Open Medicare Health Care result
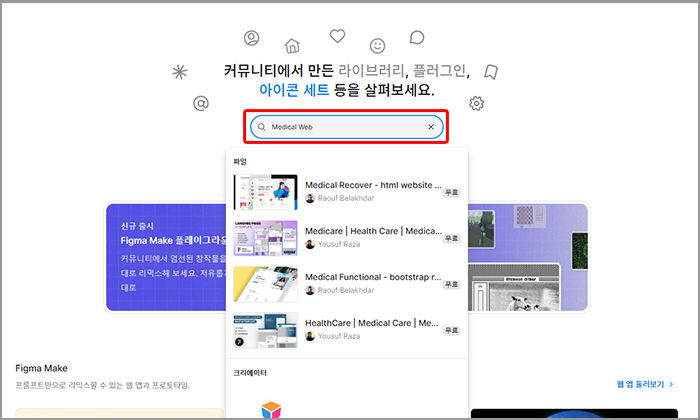This screenshot has width=700, height=420. pos(347,238)
